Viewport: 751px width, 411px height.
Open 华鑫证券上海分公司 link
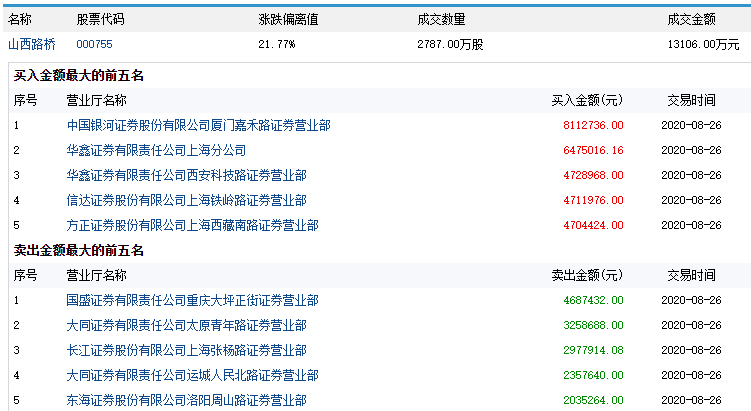[x=156, y=150]
